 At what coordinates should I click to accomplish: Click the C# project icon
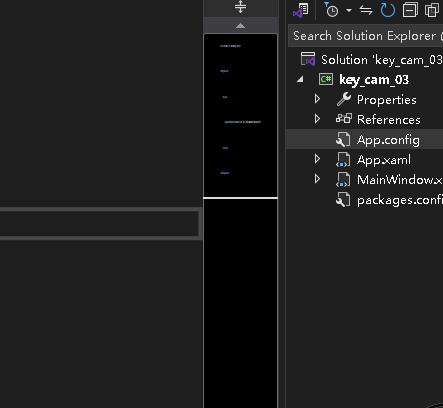point(326,79)
